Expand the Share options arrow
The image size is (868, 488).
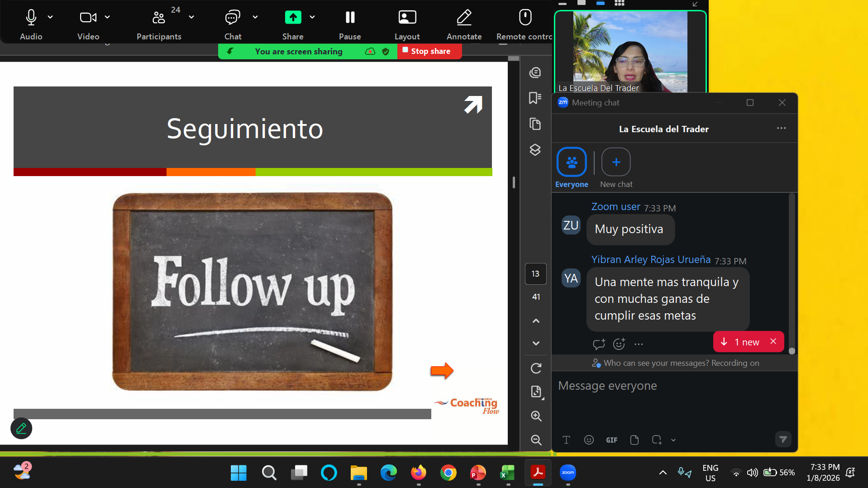(x=312, y=17)
